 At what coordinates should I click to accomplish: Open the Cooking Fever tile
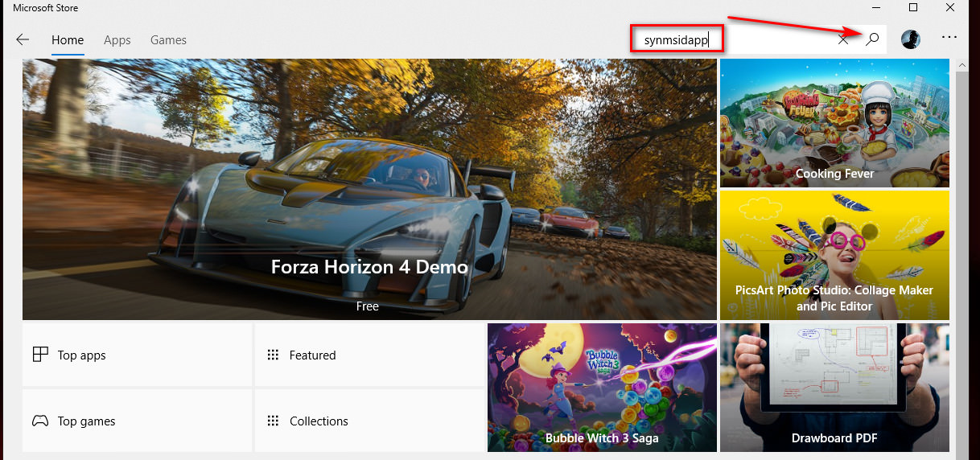pos(834,123)
